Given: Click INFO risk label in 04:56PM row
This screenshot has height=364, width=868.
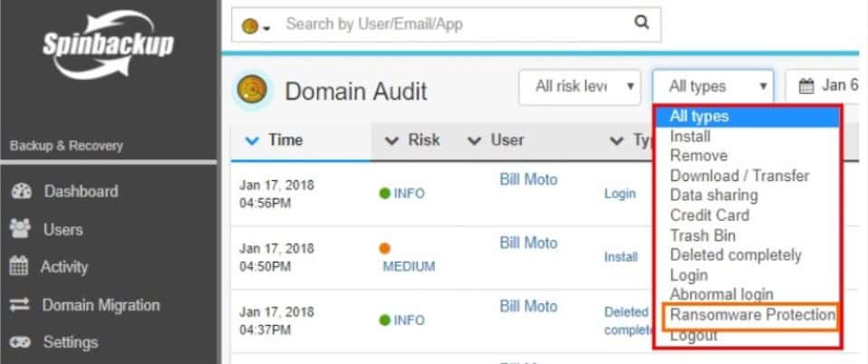Looking at the screenshot, I should [x=410, y=194].
